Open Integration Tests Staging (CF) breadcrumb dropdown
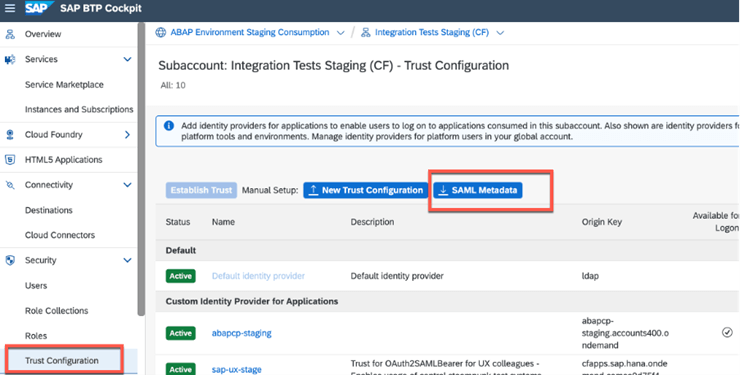The width and height of the screenshot is (740, 375). pos(500,33)
